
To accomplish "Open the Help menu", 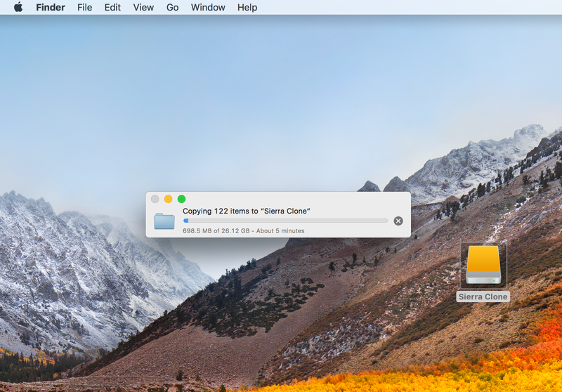I will click(247, 8).
